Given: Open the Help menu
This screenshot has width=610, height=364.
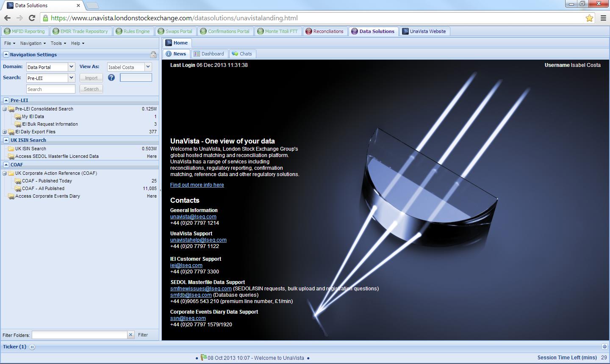Looking at the screenshot, I should (x=78, y=43).
